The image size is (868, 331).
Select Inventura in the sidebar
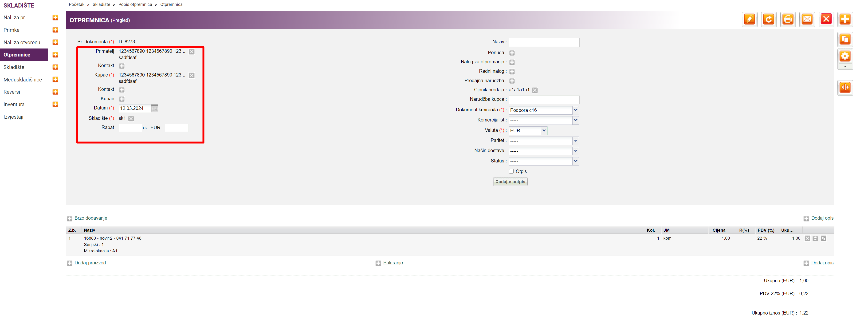[x=14, y=105]
